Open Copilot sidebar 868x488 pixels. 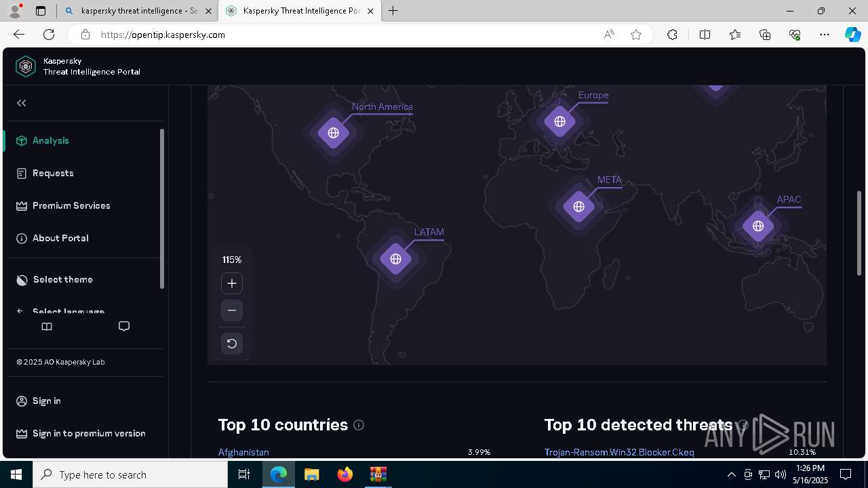click(852, 35)
